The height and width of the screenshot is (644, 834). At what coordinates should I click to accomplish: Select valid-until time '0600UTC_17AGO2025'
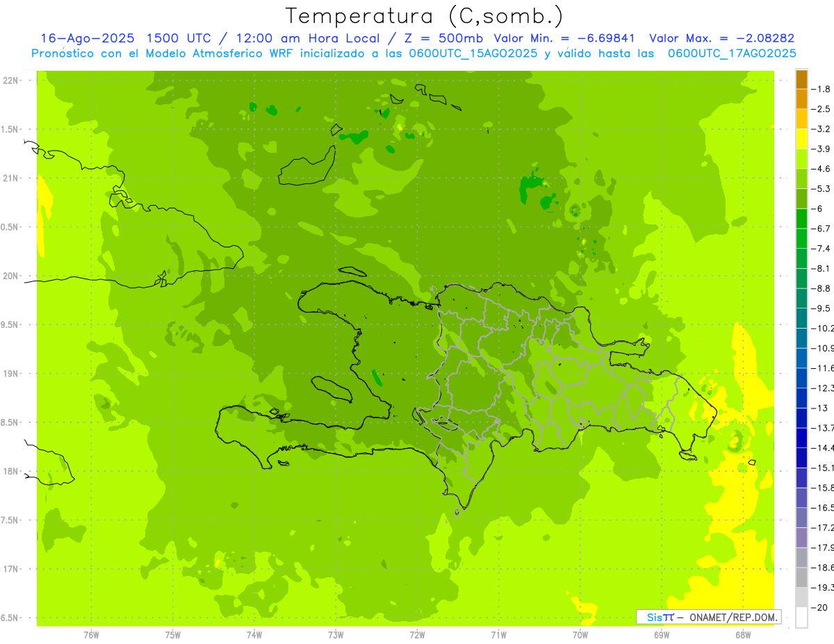[x=732, y=53]
